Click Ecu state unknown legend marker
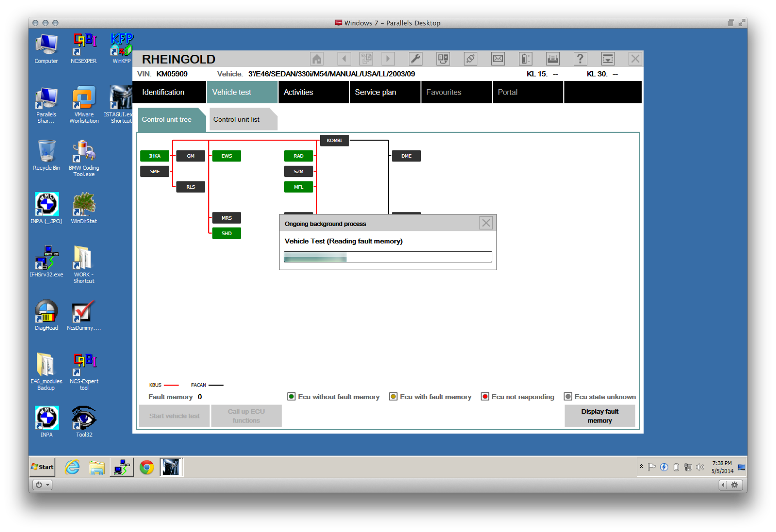Image resolution: width=776 pixels, height=532 pixels. [568, 397]
